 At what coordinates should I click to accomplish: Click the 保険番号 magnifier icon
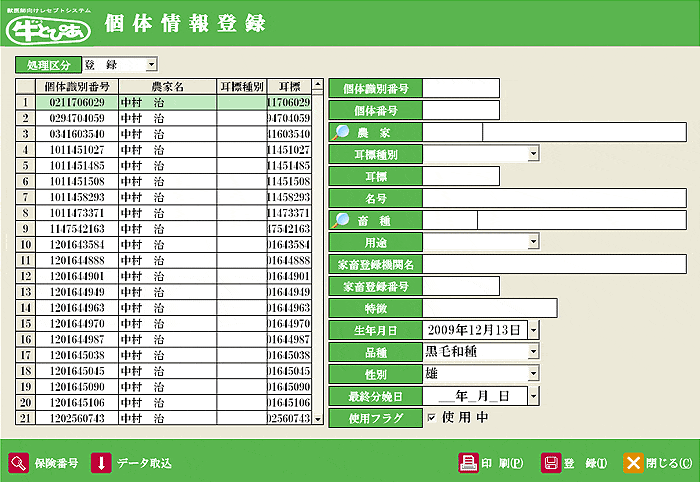click(x=19, y=462)
